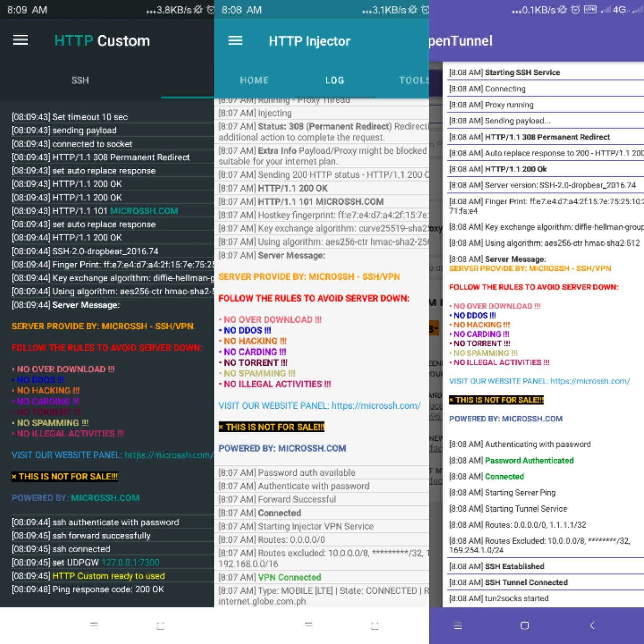Tap "NO SPAMMING" rule in HTTP Custom log
This screenshot has height=644, width=644.
point(50,423)
